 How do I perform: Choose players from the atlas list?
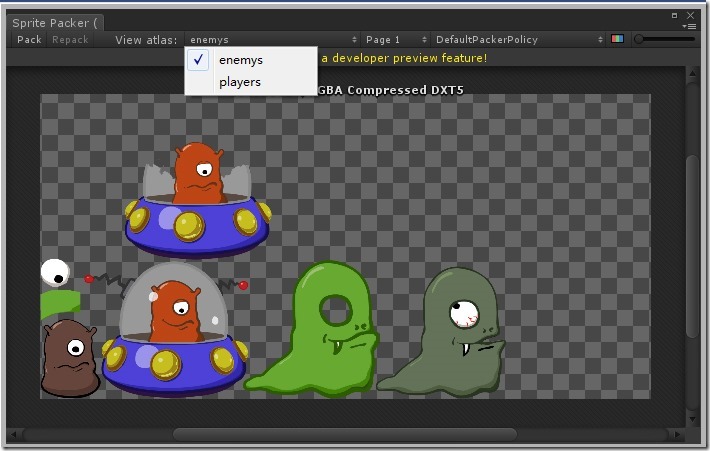pos(251,82)
